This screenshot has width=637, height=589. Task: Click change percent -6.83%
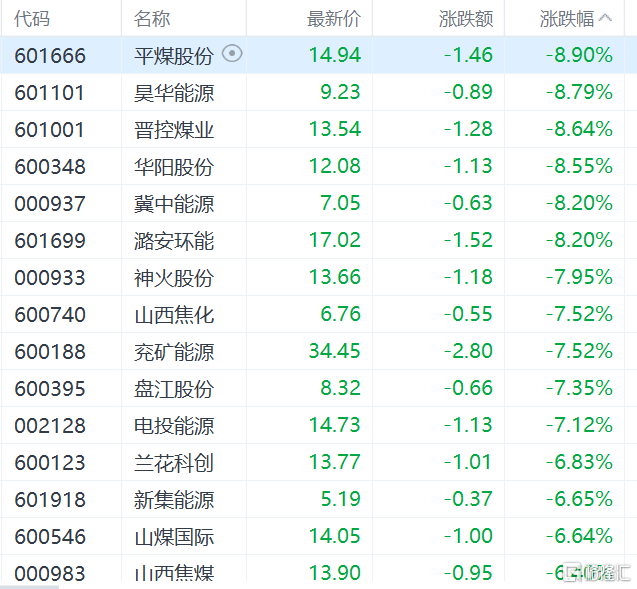point(579,461)
